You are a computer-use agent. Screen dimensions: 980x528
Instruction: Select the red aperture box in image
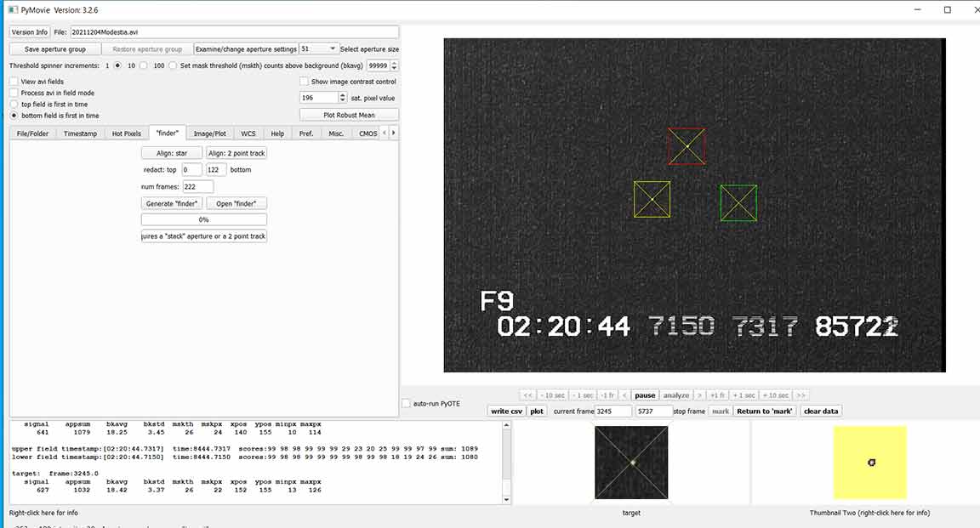[687, 146]
